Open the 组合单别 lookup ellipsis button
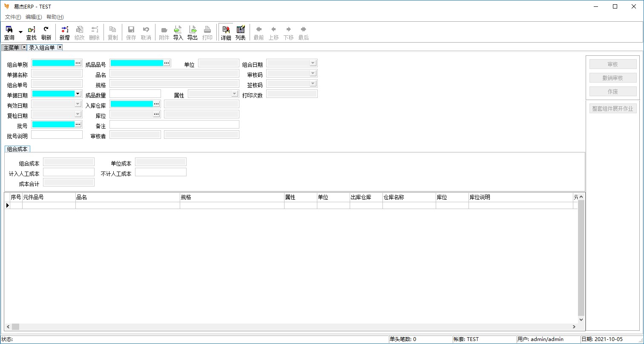This screenshot has width=644, height=344. click(78, 63)
